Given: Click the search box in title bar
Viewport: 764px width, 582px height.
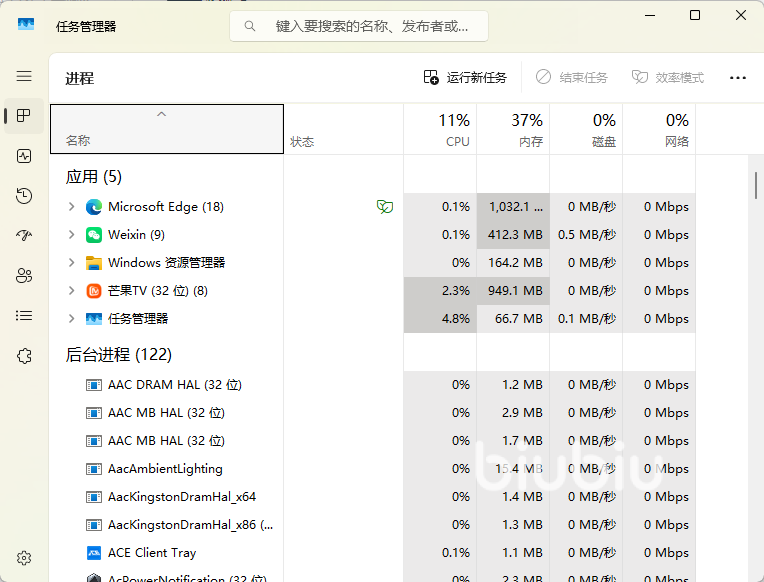Looking at the screenshot, I should click(x=359, y=27).
